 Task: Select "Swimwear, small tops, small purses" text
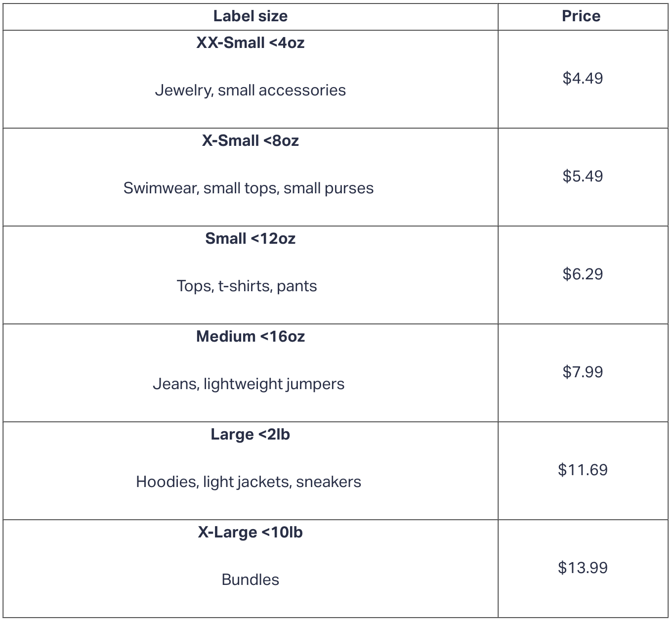(x=249, y=188)
